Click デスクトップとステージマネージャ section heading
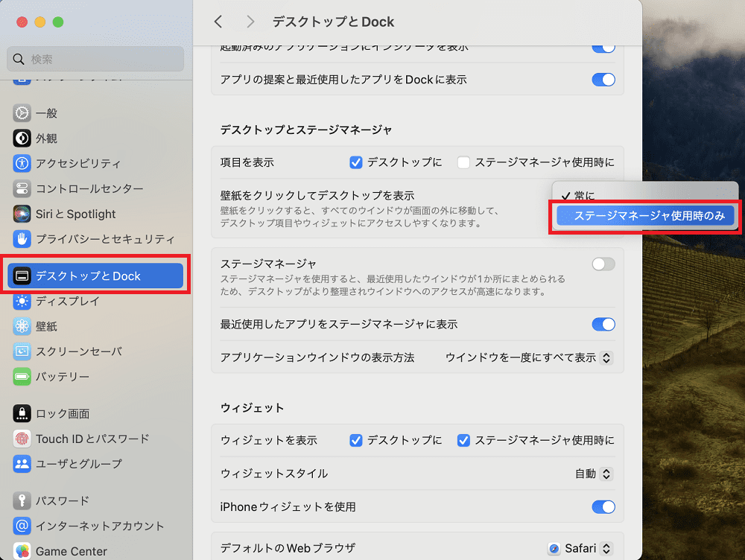 point(306,130)
